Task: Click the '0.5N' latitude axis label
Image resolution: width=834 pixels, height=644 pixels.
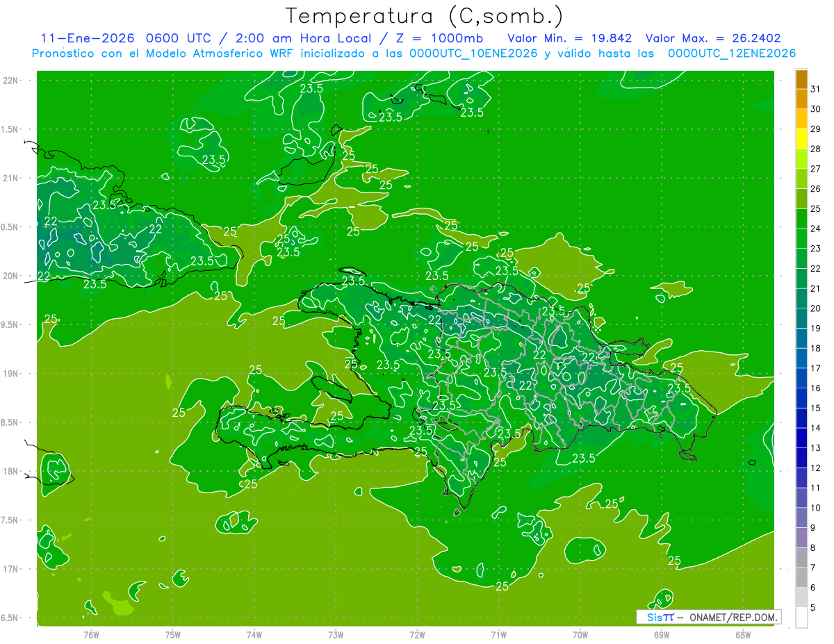Action: [11, 227]
